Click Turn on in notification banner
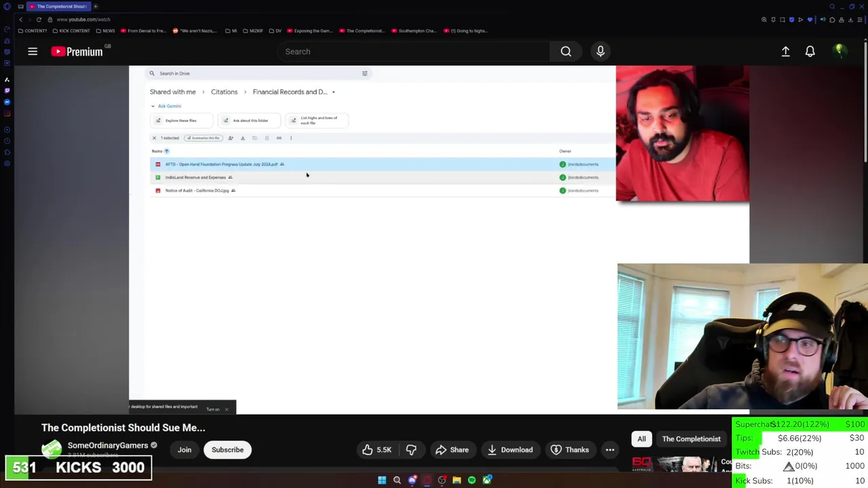Screen dimensions: 868x488 click(x=213, y=409)
